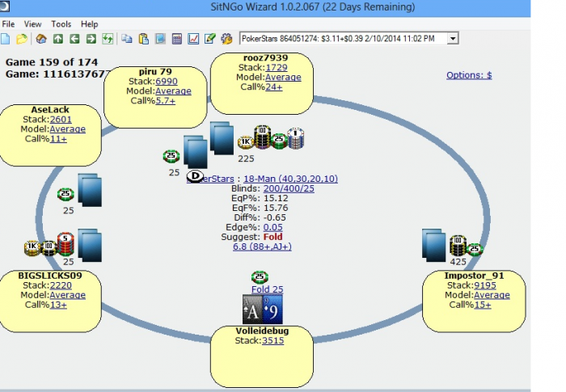Click the 'Game 159 of 174' text

click(52, 62)
